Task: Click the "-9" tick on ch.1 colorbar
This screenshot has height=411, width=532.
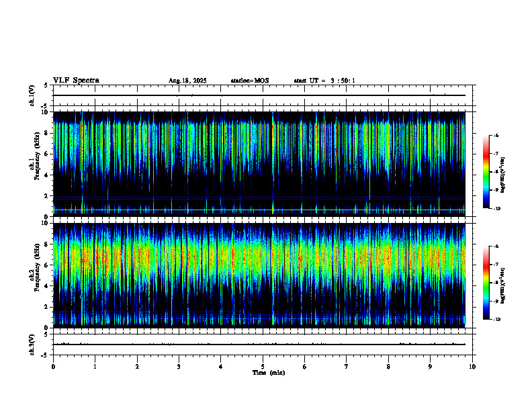Action: pyautogui.click(x=496, y=190)
